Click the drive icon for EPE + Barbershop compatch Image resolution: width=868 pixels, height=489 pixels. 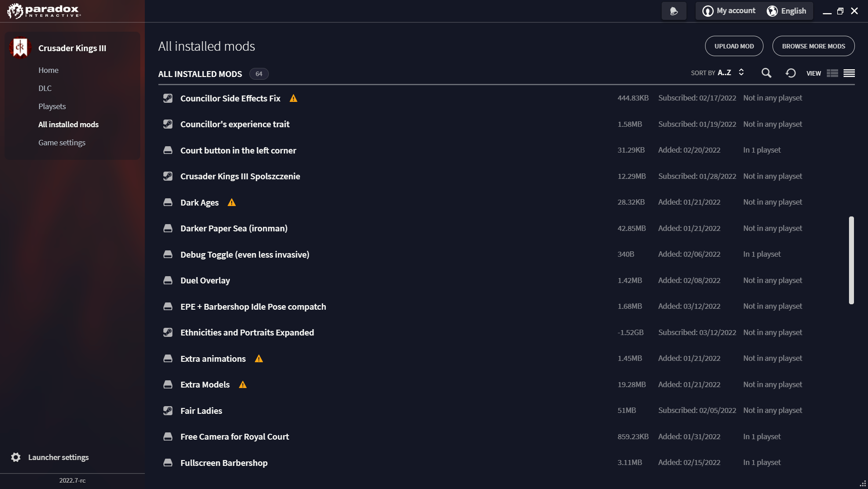coord(168,307)
